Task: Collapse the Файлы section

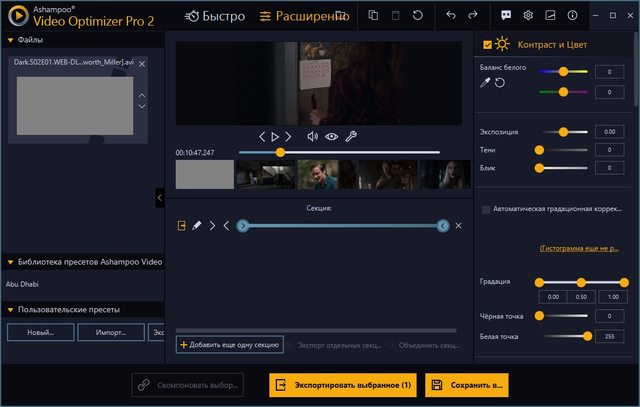Action: coord(11,40)
